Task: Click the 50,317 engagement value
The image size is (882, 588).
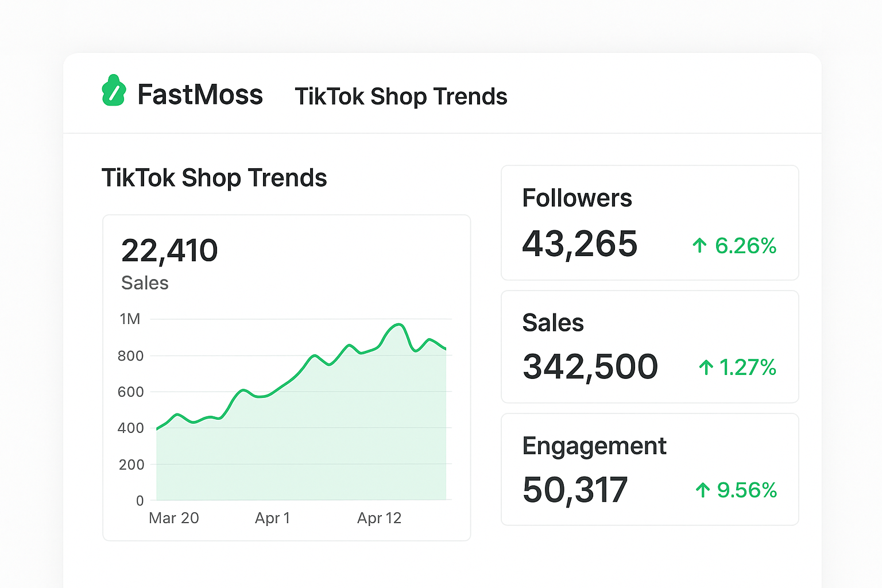Action: pos(575,490)
